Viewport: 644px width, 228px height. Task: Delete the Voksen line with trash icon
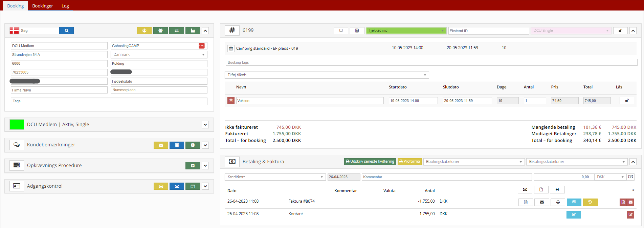tap(231, 101)
